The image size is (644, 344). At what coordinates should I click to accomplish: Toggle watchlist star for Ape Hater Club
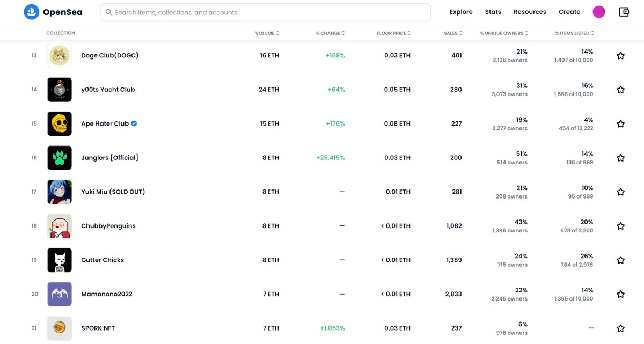(x=620, y=124)
